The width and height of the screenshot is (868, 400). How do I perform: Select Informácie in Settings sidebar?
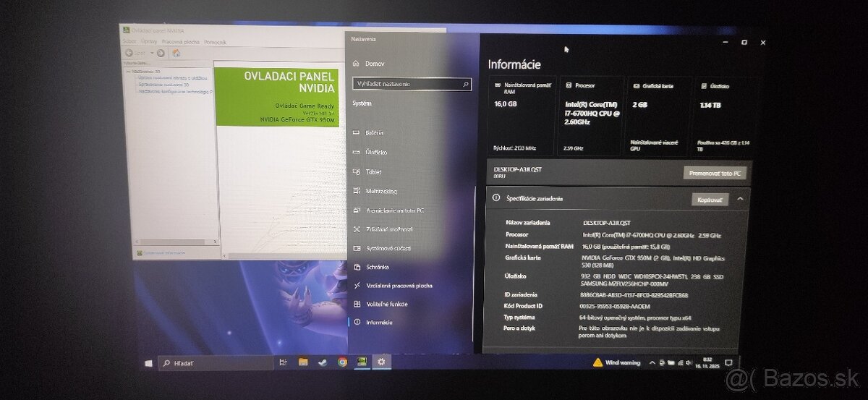pos(379,323)
